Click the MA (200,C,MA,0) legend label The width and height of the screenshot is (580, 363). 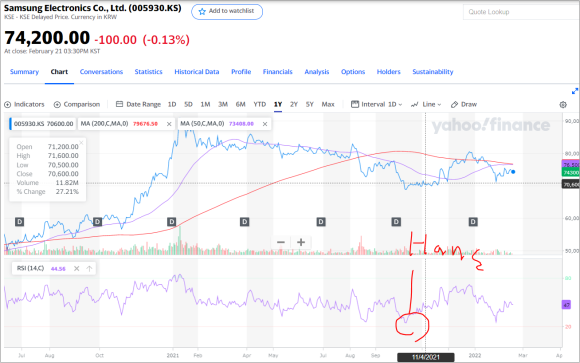(x=104, y=124)
